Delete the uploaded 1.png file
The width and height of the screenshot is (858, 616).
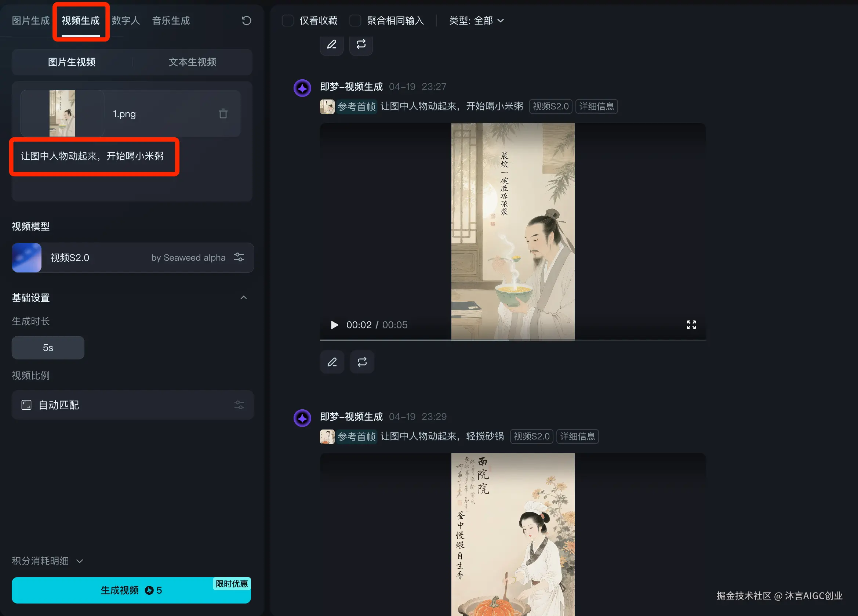pyautogui.click(x=223, y=113)
